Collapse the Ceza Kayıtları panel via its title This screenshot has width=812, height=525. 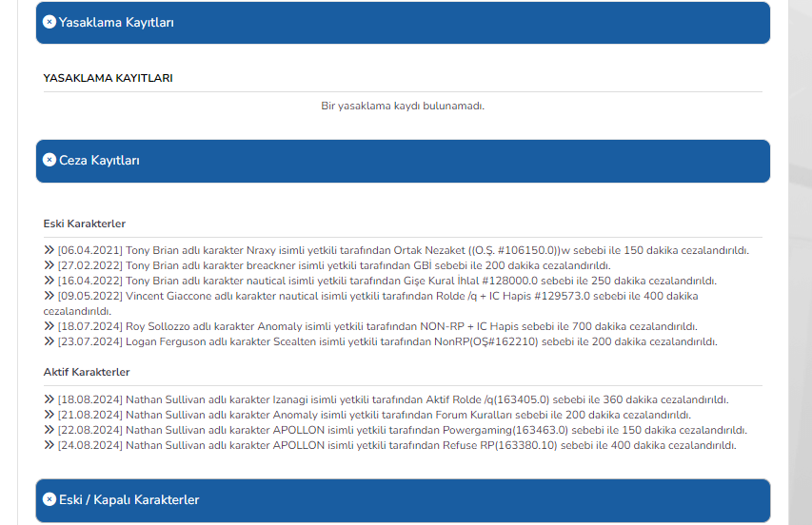coord(99,161)
